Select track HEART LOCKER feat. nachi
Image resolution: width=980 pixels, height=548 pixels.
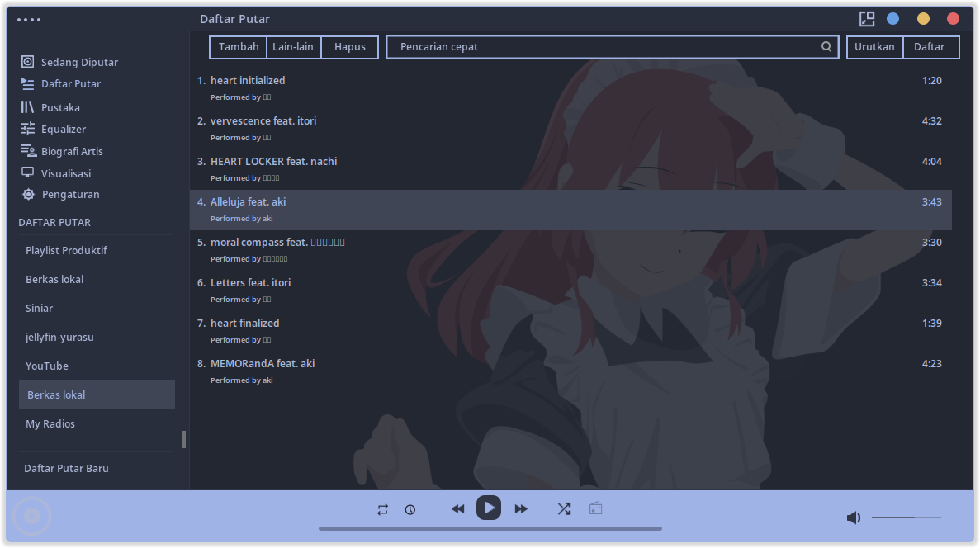570,169
